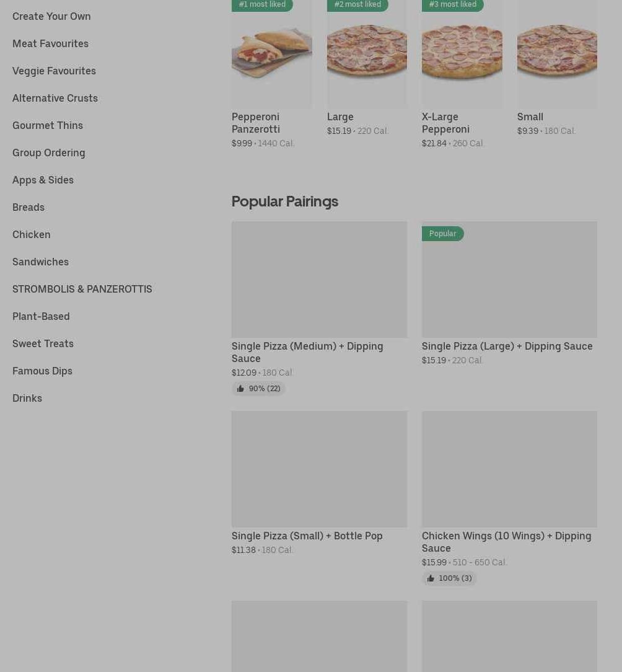Screen dimensions: 622x672
Task: Click the Popular badge on Large pairing
Action: coord(442,234)
